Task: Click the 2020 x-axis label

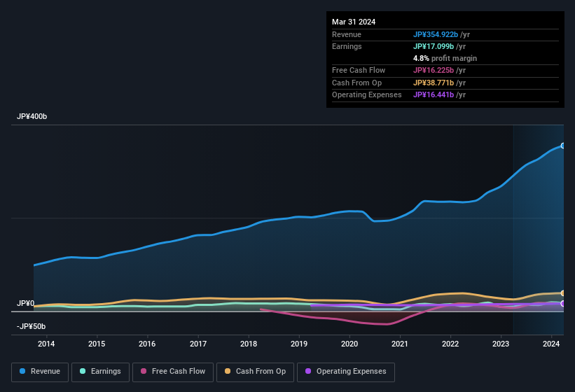Action: 349,344
